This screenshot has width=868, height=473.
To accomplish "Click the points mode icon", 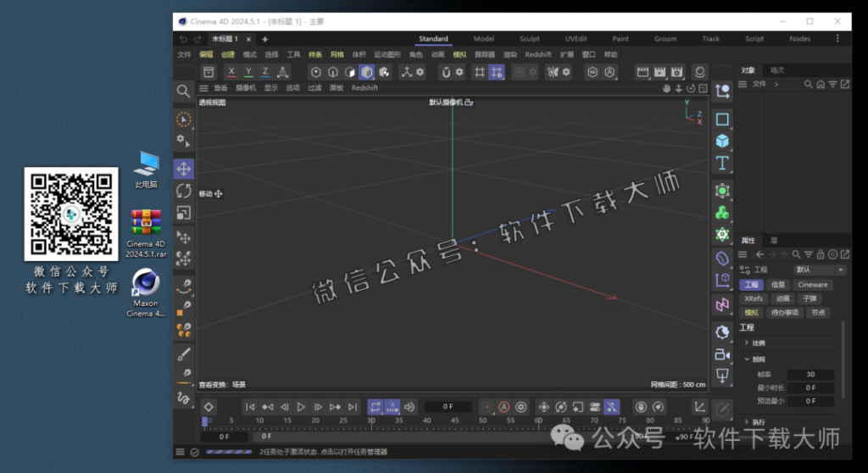I will click(315, 72).
